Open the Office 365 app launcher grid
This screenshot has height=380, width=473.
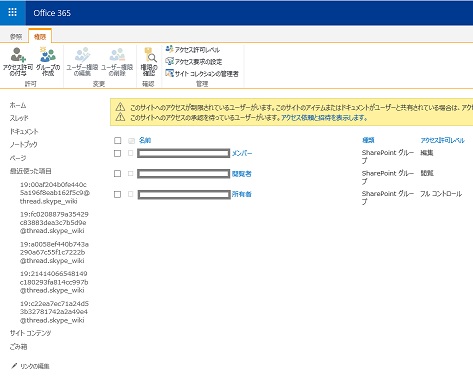point(12,13)
